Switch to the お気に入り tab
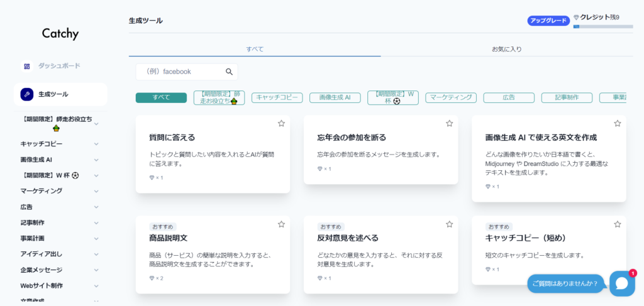The image size is (644, 306). 507,49
